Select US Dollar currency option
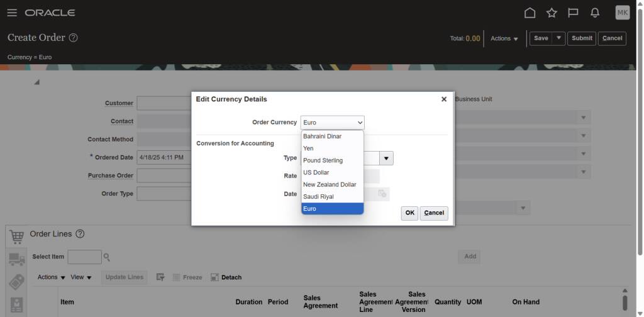This screenshot has height=317, width=644. tap(332, 172)
